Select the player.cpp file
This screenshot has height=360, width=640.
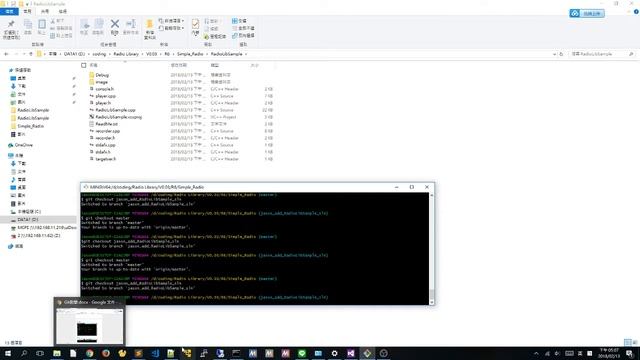coord(105,96)
